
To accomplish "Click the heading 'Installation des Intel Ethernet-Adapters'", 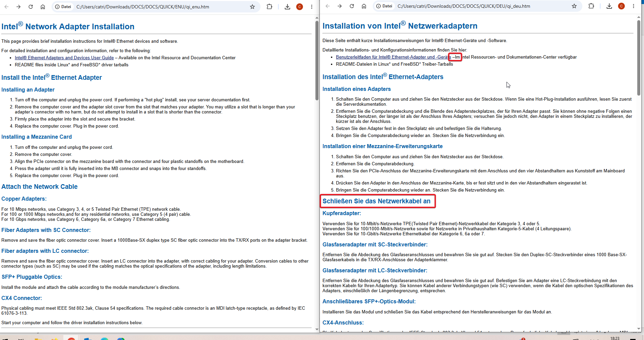I will click(x=383, y=76).
